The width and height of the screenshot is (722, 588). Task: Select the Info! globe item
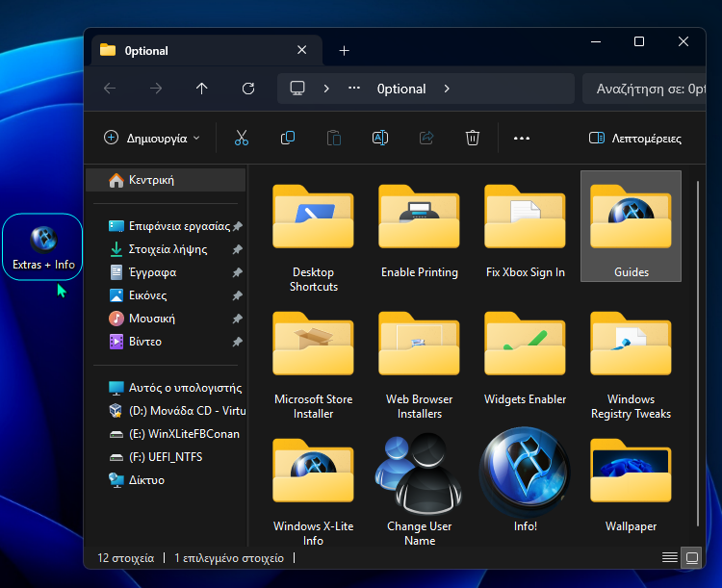pos(525,481)
